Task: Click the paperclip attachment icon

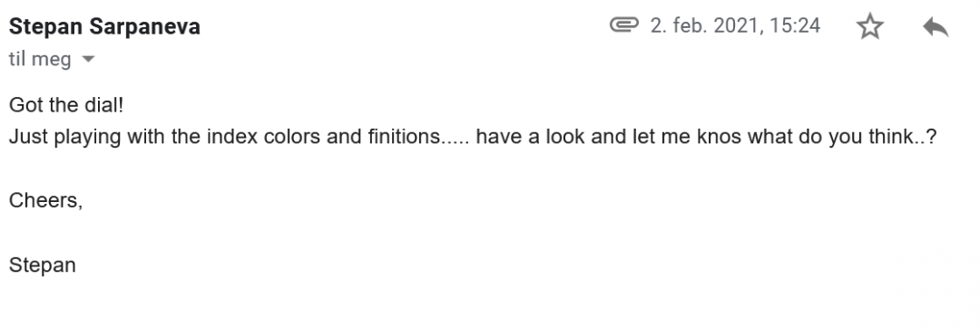Action: click(623, 25)
